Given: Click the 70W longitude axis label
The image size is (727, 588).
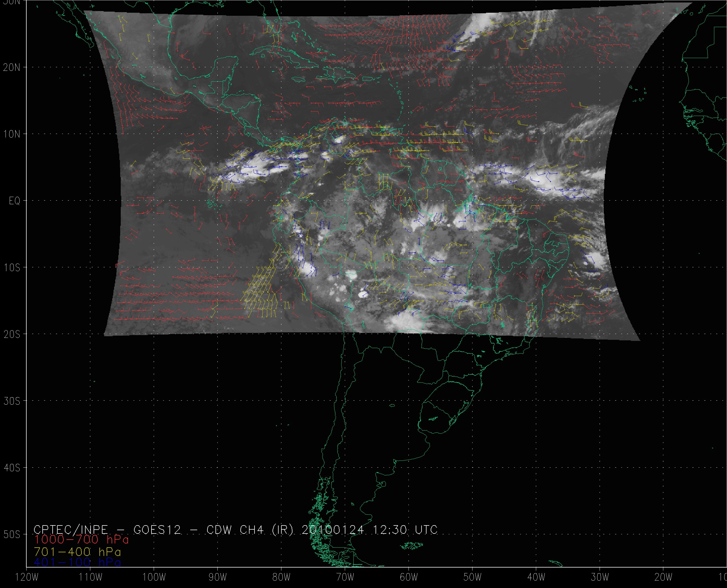Looking at the screenshot, I should (345, 577).
